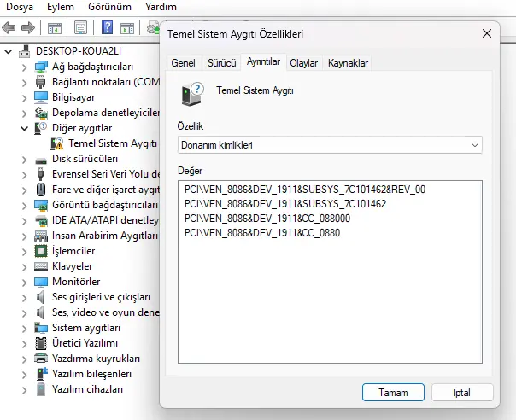Image resolution: width=516 pixels, height=420 pixels.
Task: Click the USB icon for Evrensel Seri Veri Yolu
Action: [x=40, y=174]
